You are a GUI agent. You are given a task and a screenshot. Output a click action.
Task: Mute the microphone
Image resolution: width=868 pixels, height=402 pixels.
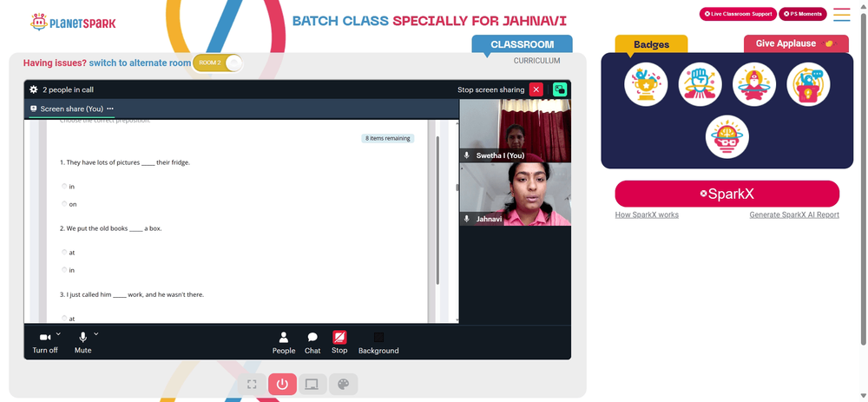pos(83,343)
